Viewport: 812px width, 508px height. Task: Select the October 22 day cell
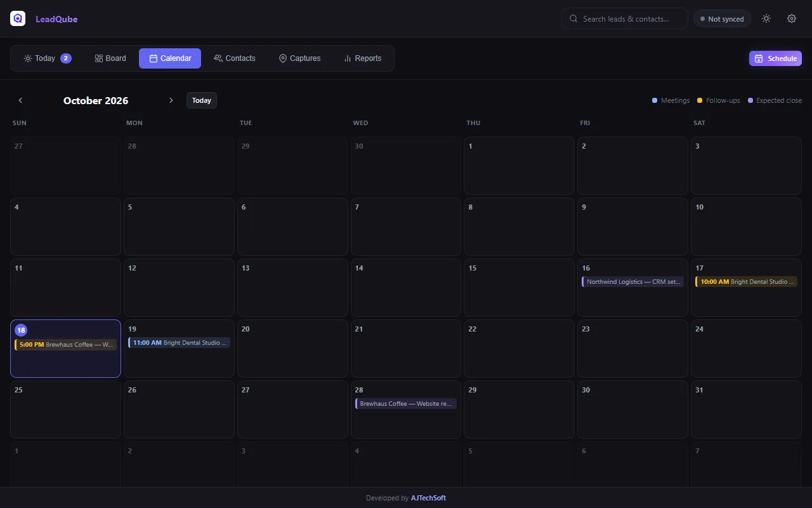tap(519, 349)
